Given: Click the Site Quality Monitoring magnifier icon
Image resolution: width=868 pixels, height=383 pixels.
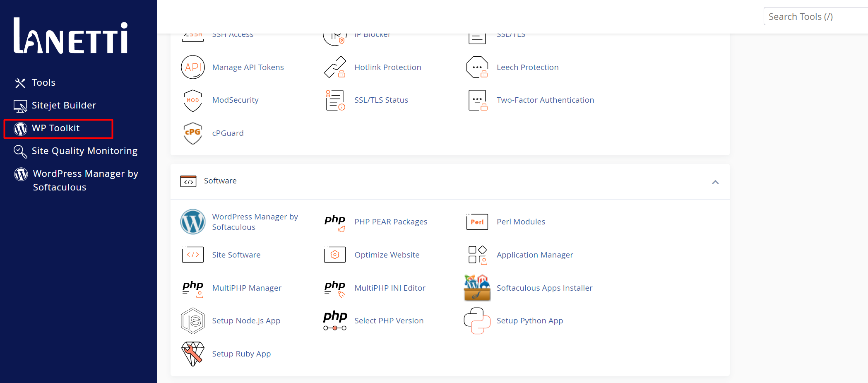Looking at the screenshot, I should pyautogui.click(x=20, y=152).
